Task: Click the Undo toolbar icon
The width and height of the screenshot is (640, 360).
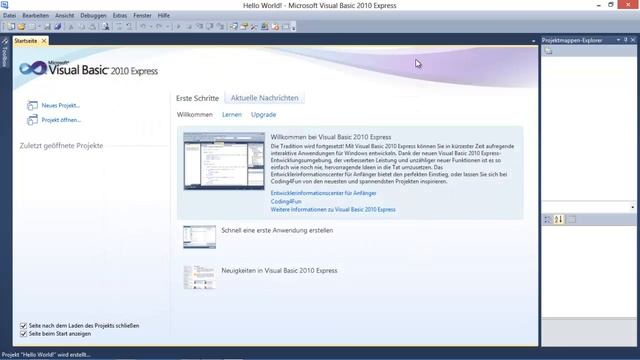Action: click(x=143, y=27)
